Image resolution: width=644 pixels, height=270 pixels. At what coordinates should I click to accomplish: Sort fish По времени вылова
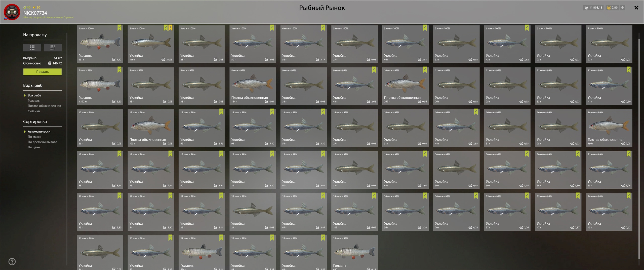pyautogui.click(x=42, y=142)
